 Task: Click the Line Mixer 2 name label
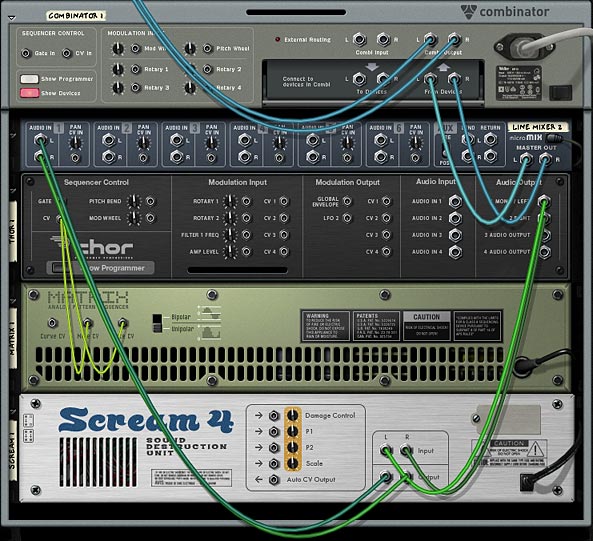point(537,127)
